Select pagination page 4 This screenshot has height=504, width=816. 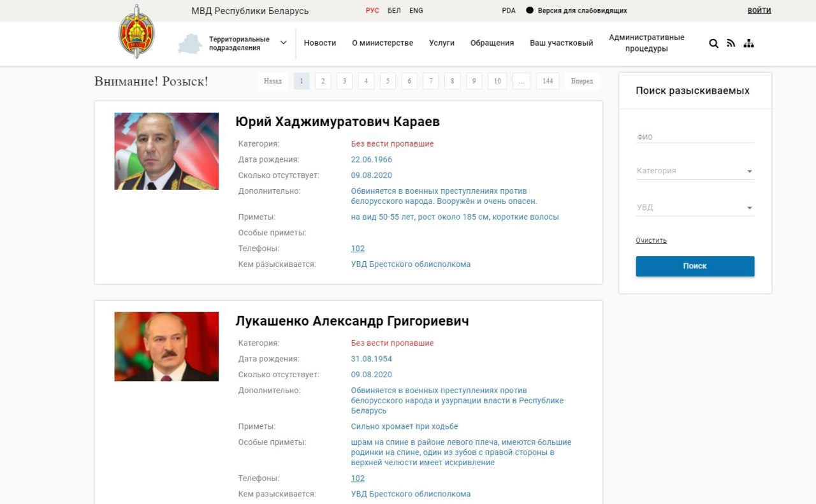pyautogui.click(x=366, y=81)
